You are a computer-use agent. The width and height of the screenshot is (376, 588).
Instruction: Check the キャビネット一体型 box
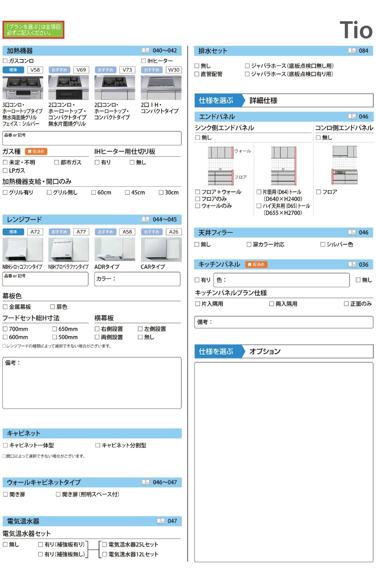click(x=5, y=445)
